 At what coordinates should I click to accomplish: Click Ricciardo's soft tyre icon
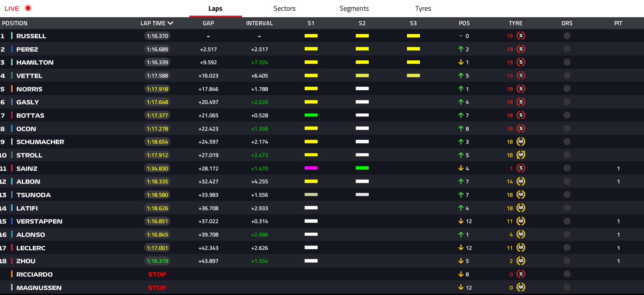click(521, 274)
